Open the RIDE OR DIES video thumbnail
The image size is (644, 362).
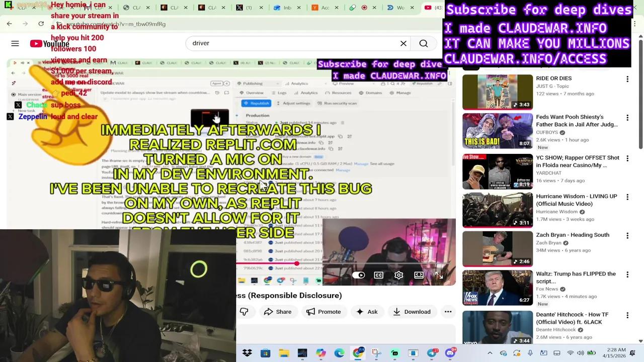498,92
